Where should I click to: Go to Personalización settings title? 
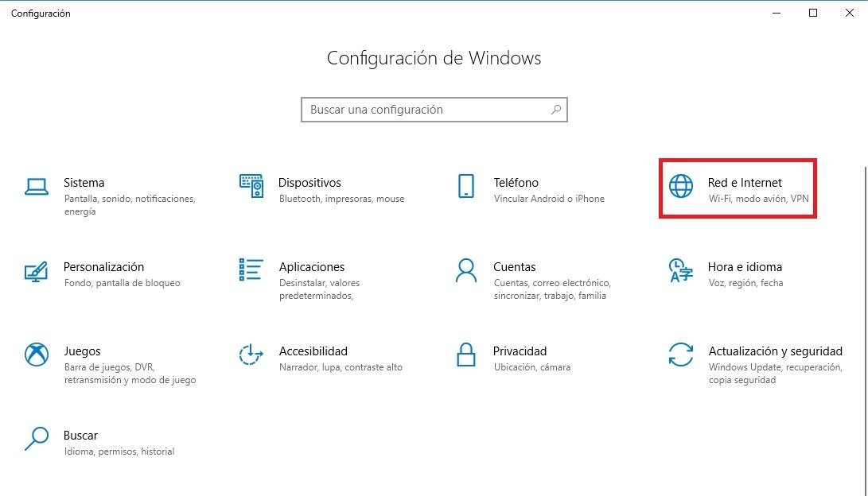pyautogui.click(x=103, y=266)
